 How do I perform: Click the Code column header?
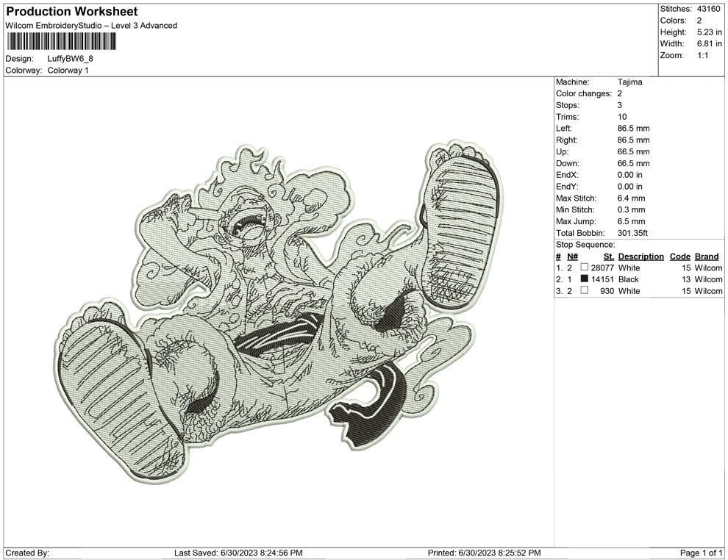(x=679, y=256)
